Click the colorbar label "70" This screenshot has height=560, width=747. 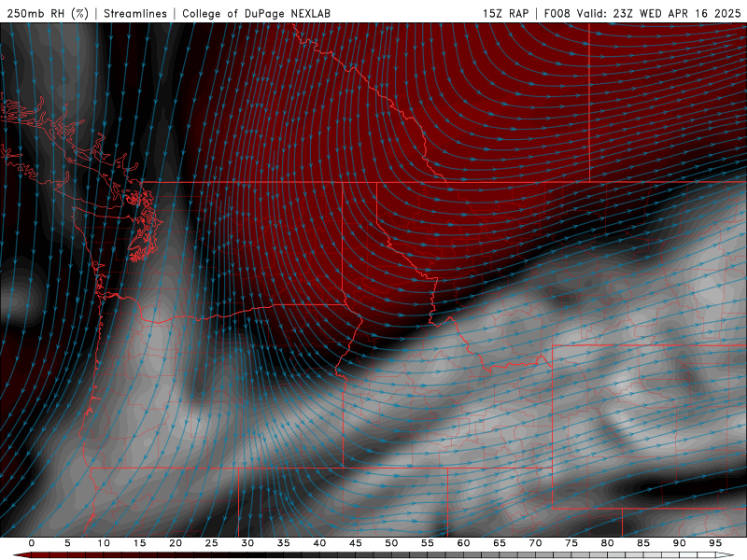tap(535, 543)
